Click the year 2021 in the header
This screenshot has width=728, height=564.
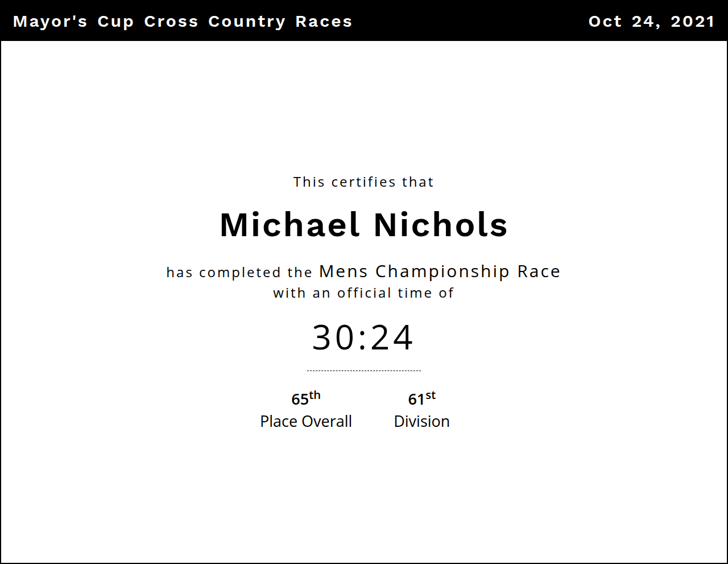(692, 22)
